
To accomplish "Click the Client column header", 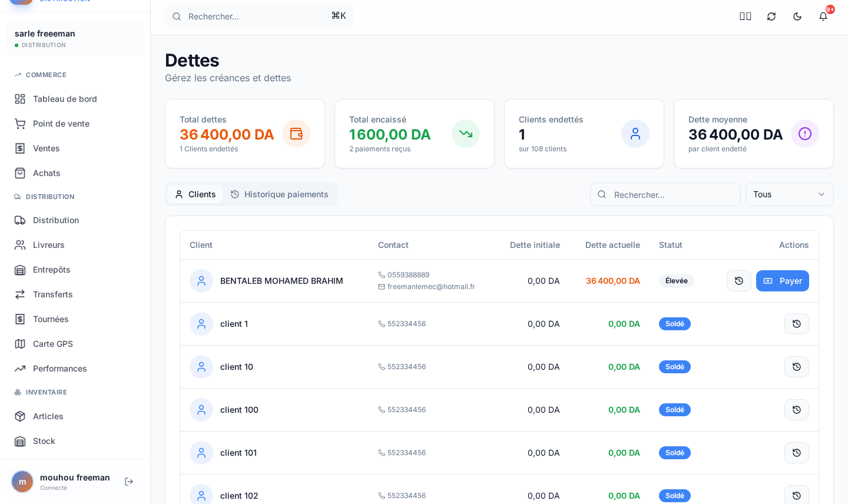I will tap(201, 245).
